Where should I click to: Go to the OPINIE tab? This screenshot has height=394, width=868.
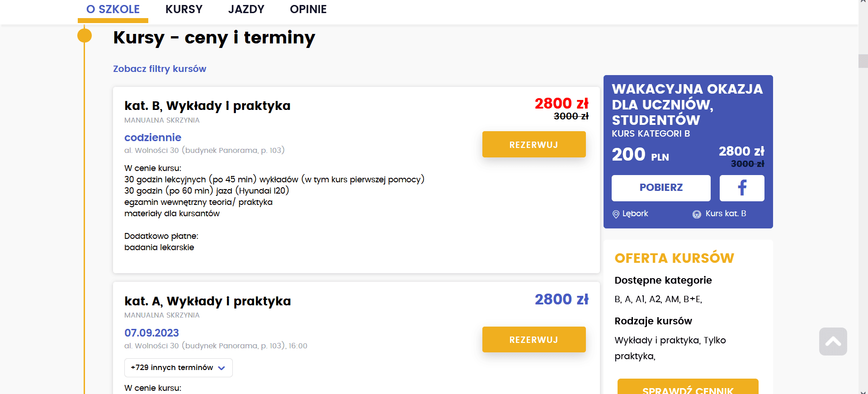[x=308, y=9]
